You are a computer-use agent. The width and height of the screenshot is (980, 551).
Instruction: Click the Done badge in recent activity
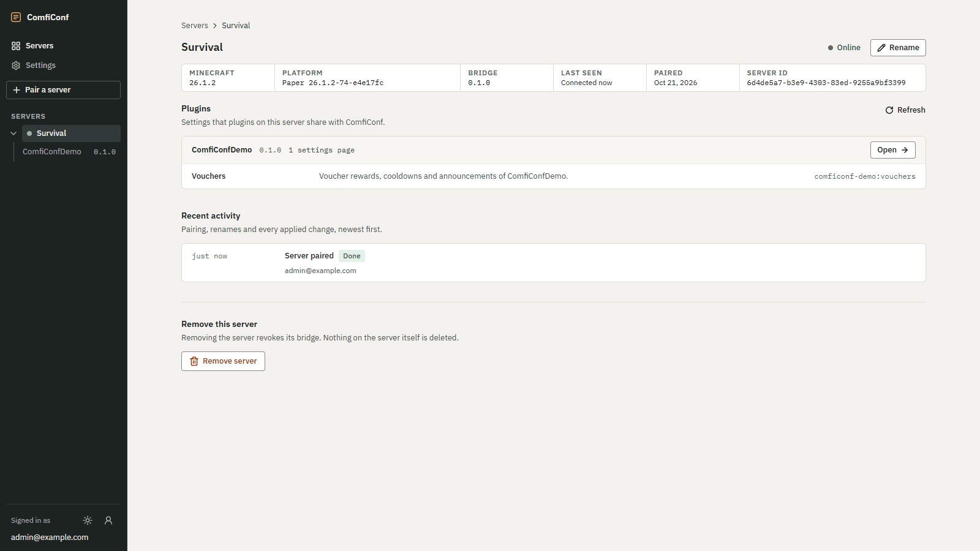pos(352,256)
